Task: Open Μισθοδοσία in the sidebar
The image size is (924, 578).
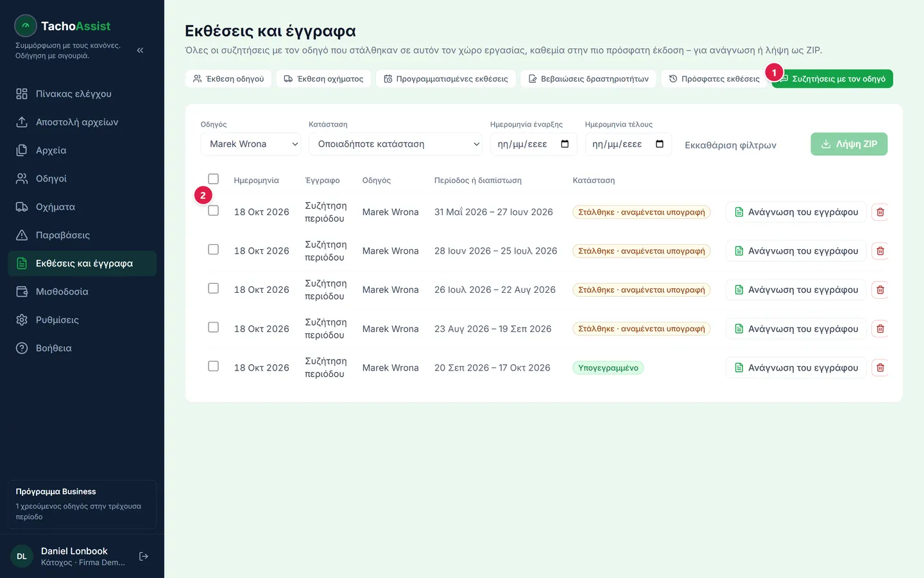Action: pos(82,292)
